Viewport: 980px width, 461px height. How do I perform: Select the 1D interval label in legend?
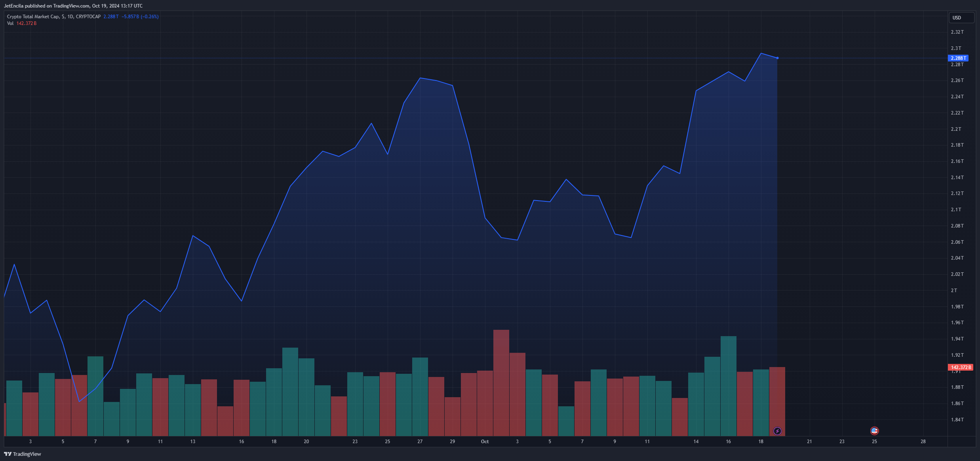point(70,17)
